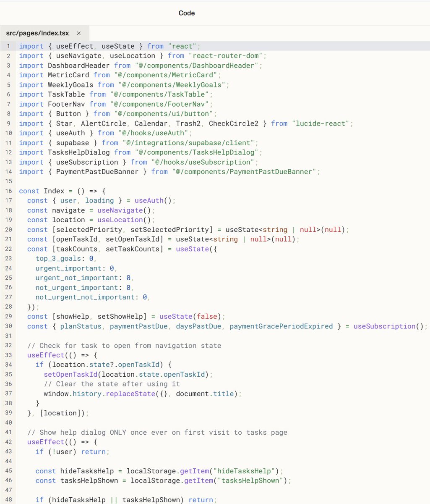Image resolution: width=430 pixels, height=504 pixels.
Task: Click the setSelectedPriority identifier
Action: [x=169, y=230]
